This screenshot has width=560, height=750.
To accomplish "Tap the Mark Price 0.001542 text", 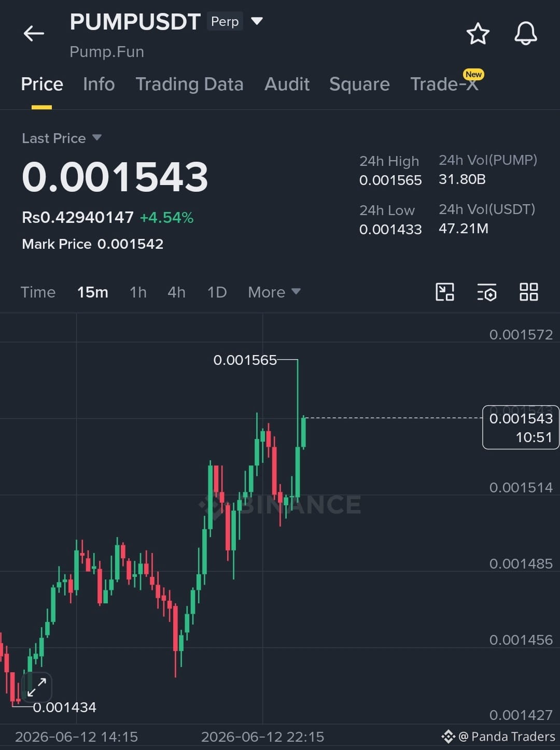I will coord(93,244).
